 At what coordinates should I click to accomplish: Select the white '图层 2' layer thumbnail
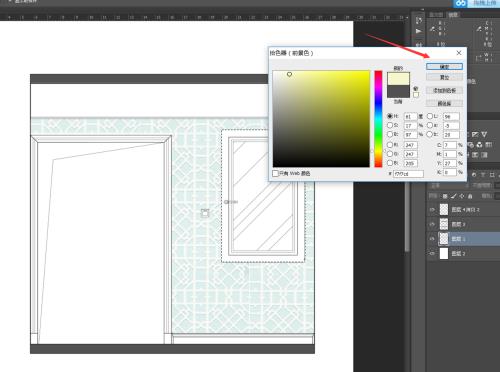click(x=444, y=253)
